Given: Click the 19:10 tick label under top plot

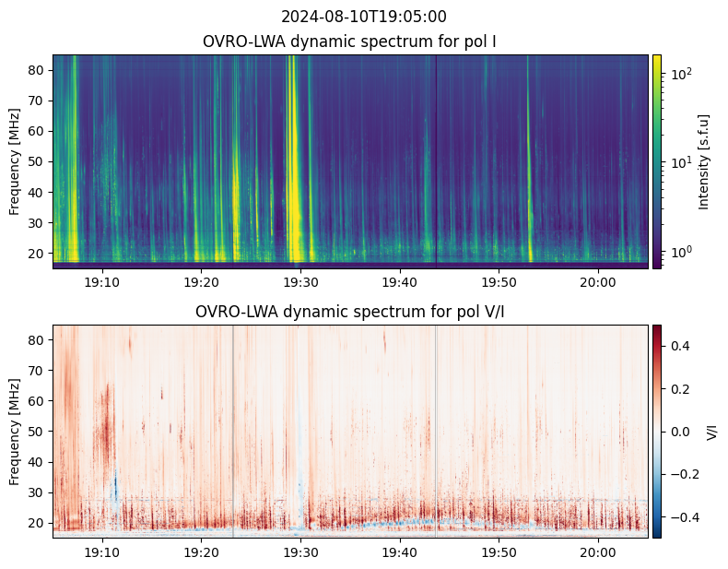Looking at the screenshot, I should (x=101, y=282).
